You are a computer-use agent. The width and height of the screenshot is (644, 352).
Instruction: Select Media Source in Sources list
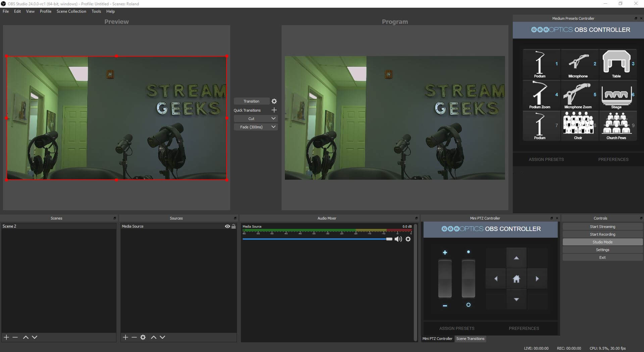[179, 226]
